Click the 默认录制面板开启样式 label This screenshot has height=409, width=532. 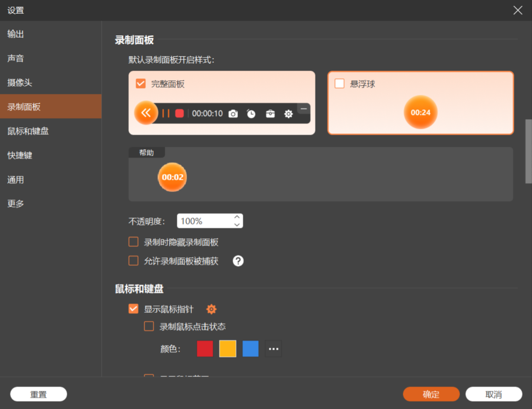tap(172, 60)
